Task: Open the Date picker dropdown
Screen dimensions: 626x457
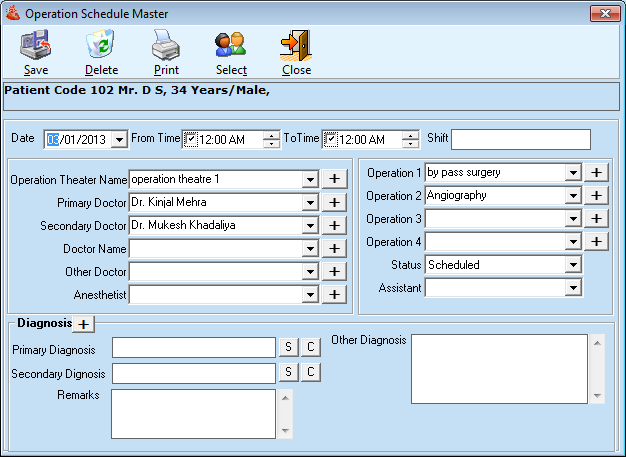Action: (119, 140)
